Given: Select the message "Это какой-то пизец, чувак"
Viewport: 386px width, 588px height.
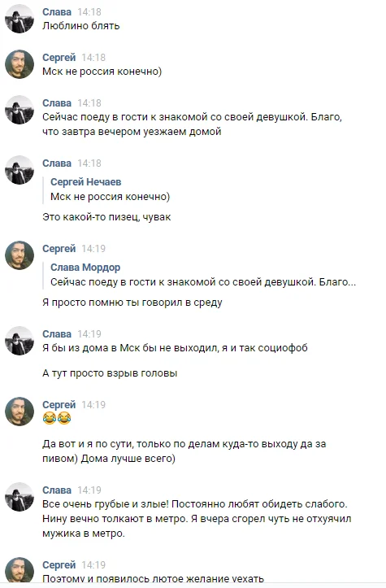Looking at the screenshot, I should (x=106, y=217).
